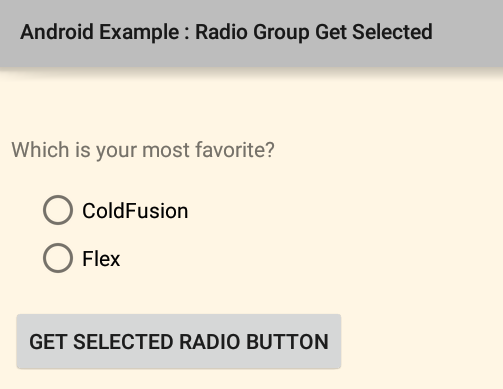Retrieve the selected radio button value
Image resolution: width=503 pixels, height=389 pixels.
click(179, 341)
